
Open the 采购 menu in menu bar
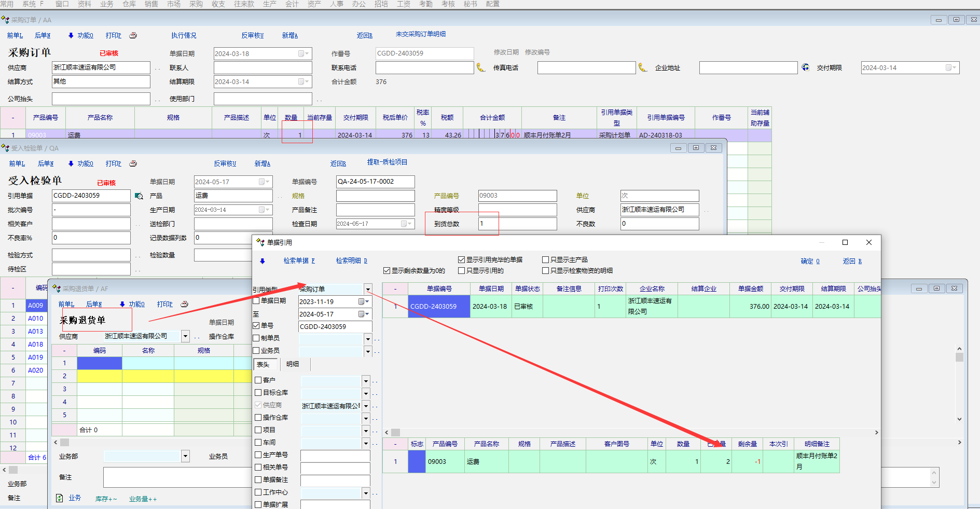click(196, 4)
